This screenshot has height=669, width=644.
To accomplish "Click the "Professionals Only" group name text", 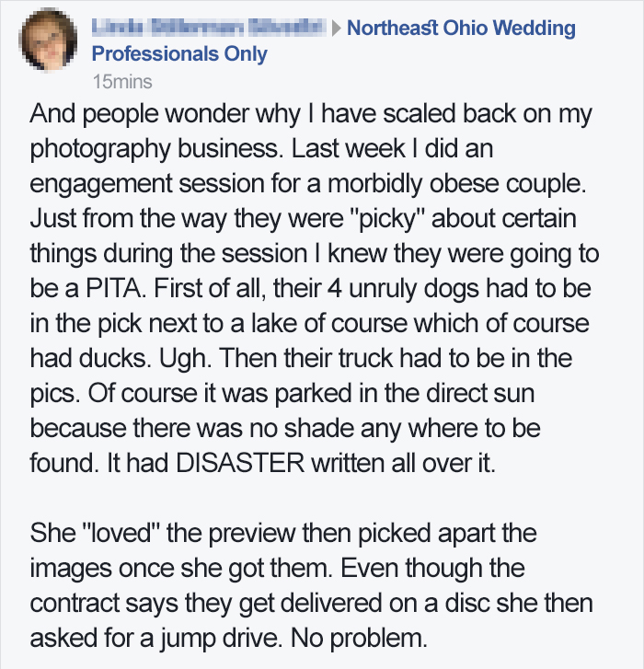I will (180, 53).
